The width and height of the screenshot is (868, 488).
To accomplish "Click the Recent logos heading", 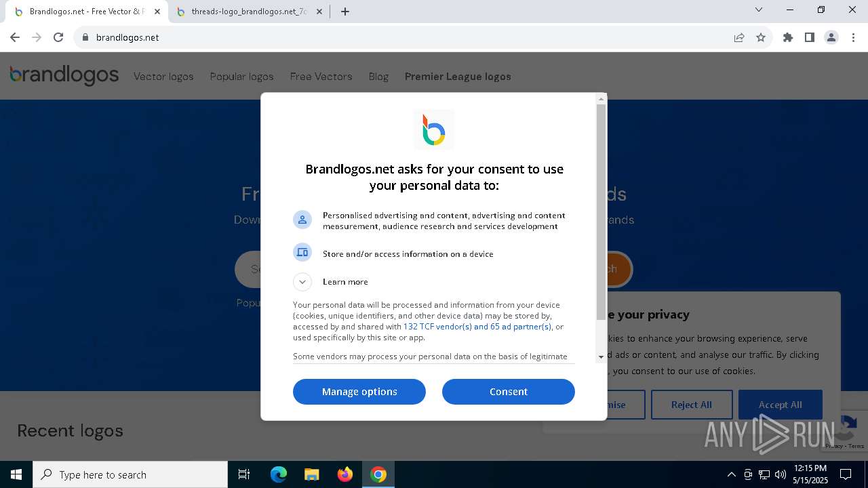I will [70, 430].
